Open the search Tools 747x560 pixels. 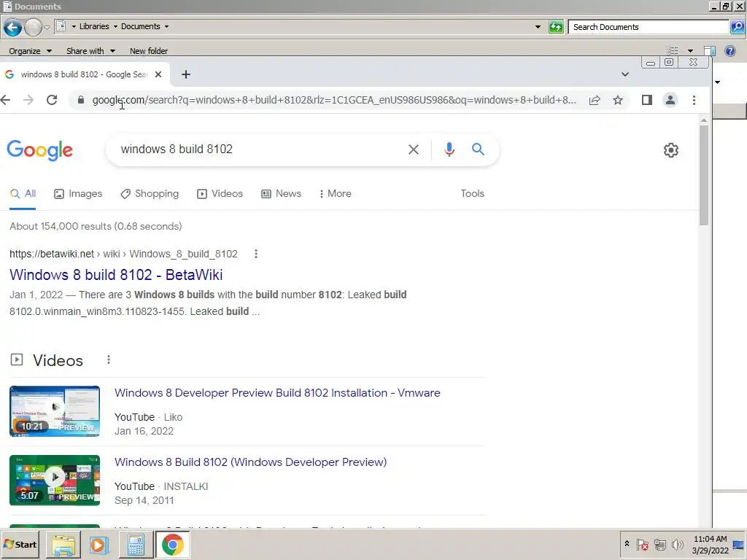472,193
